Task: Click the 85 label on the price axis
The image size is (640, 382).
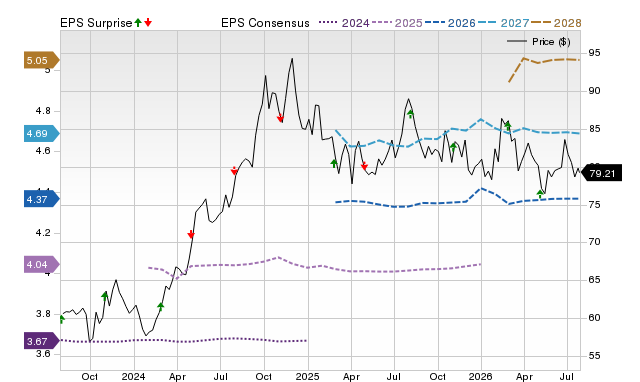Action: [594, 129]
